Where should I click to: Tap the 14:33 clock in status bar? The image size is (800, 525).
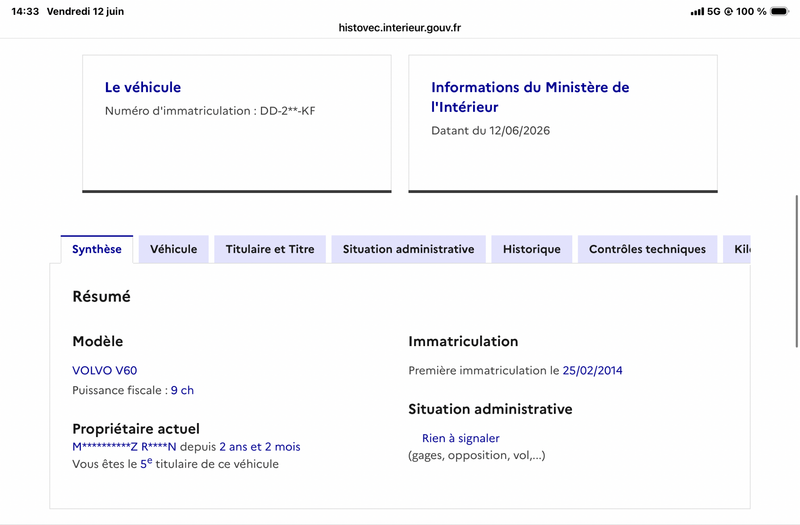(x=25, y=11)
